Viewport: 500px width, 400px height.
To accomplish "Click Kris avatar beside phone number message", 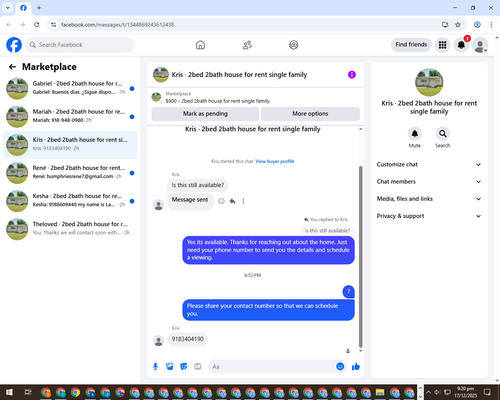I will click(x=158, y=341).
